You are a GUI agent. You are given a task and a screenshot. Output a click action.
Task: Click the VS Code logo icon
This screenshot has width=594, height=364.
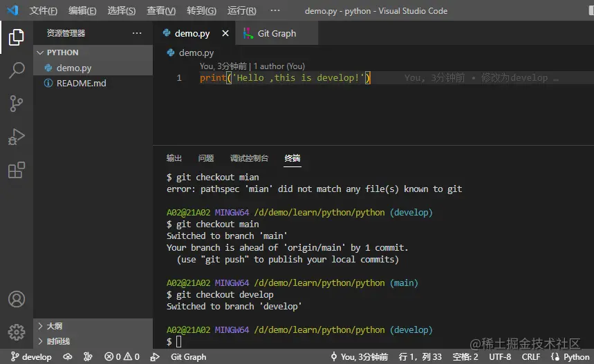12,10
